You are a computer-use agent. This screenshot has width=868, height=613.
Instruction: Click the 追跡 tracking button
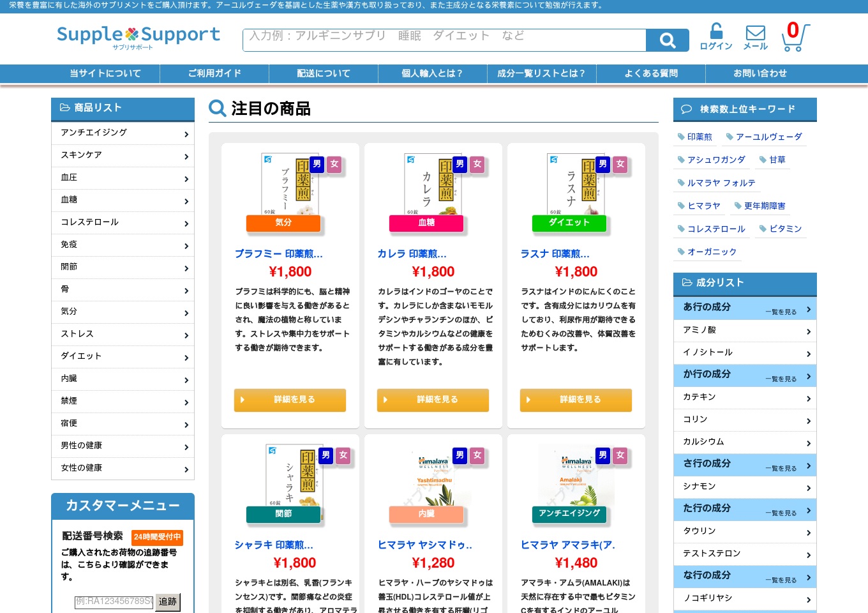pyautogui.click(x=168, y=602)
